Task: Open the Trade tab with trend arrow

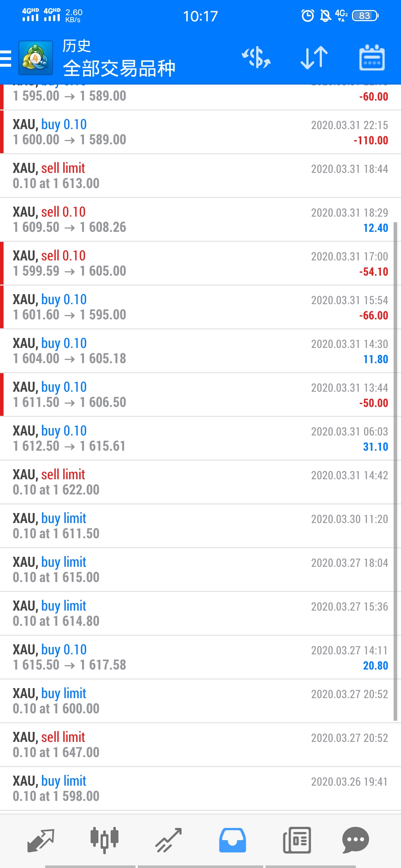Action: click(168, 840)
